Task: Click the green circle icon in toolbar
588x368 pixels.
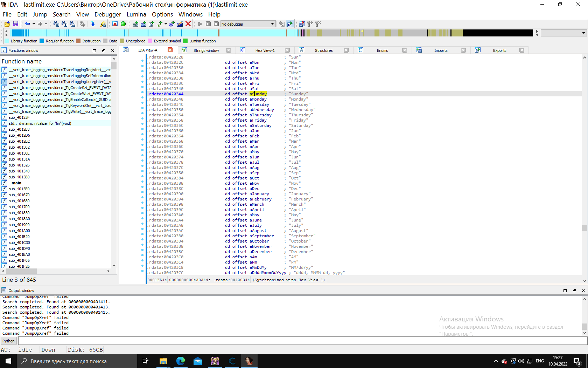Action: (123, 24)
